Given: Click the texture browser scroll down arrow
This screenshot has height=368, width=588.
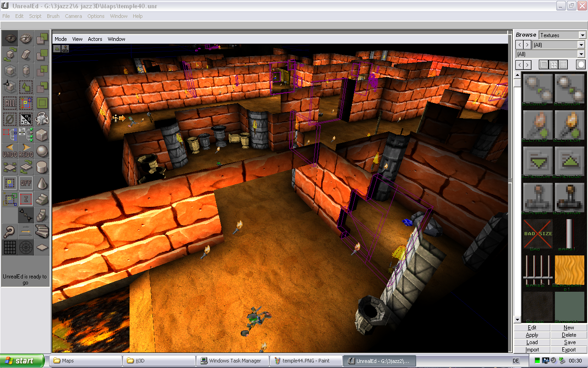Looking at the screenshot, I should coord(518,320).
